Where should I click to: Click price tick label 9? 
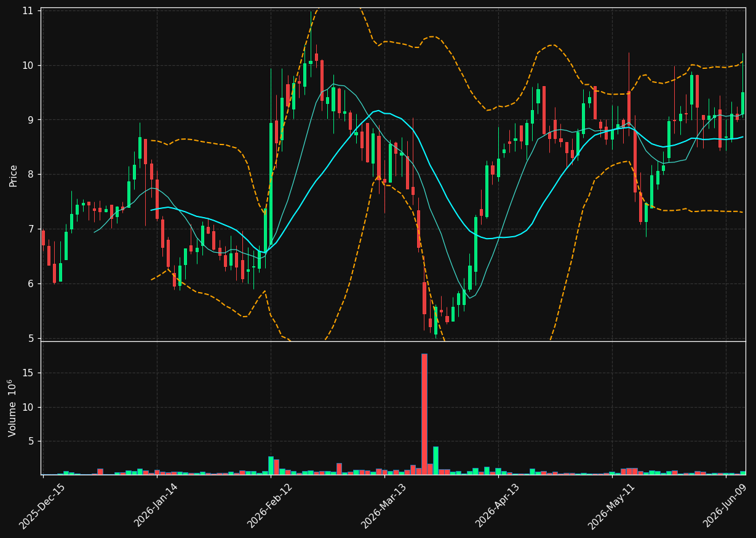(31, 120)
